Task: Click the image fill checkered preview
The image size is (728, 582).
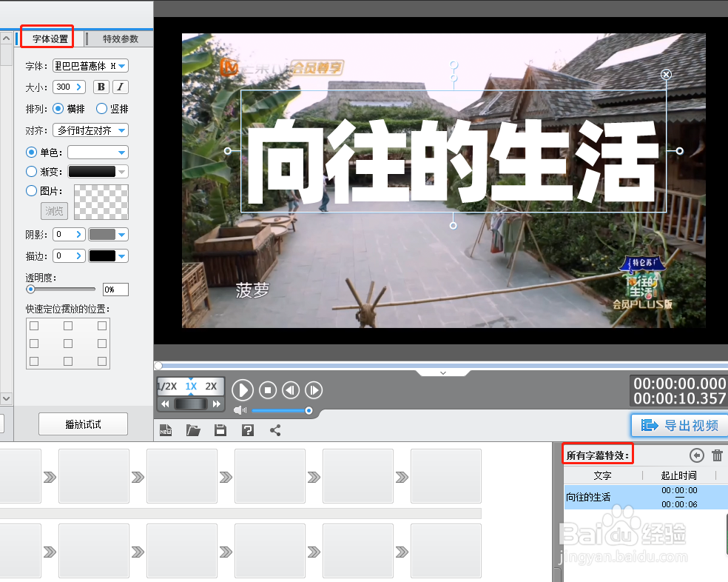Action: tap(101, 202)
